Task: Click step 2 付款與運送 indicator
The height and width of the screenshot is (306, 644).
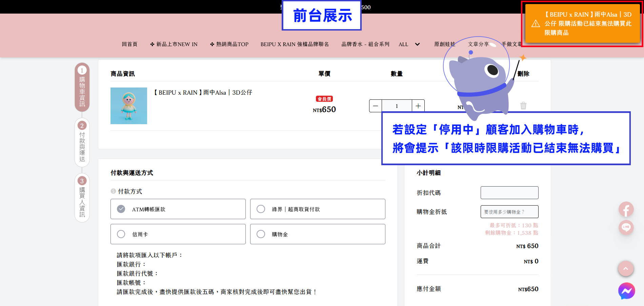Action: tap(82, 142)
